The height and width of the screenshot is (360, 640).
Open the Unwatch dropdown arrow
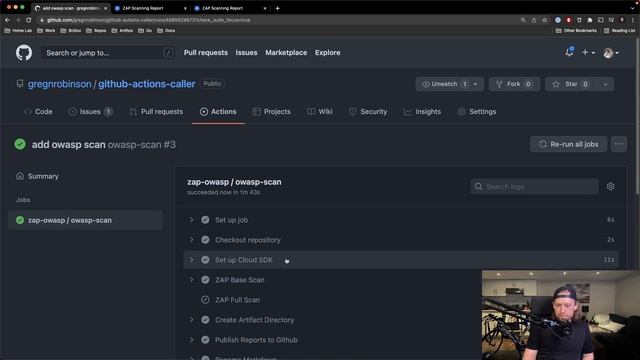476,84
